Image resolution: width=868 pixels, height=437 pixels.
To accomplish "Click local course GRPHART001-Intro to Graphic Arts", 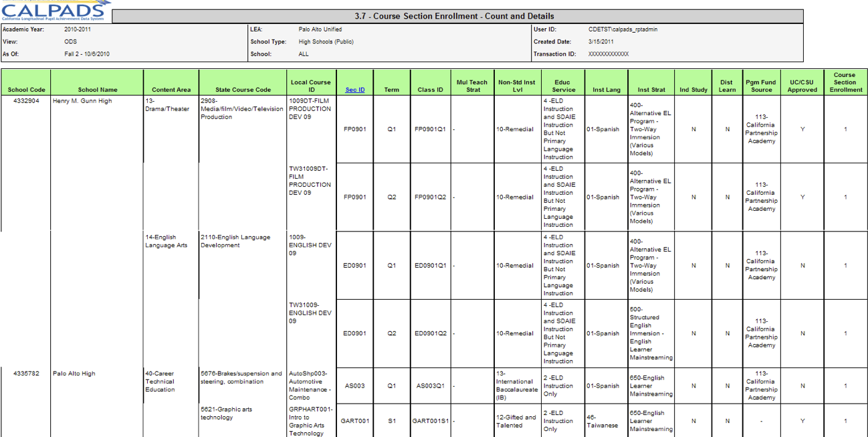I will point(310,421).
